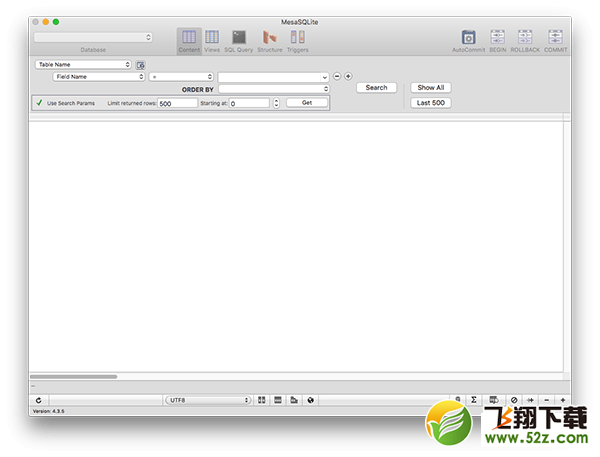The image size is (600, 457).
Task: Open the Database selector dropdown
Action: tap(93, 37)
